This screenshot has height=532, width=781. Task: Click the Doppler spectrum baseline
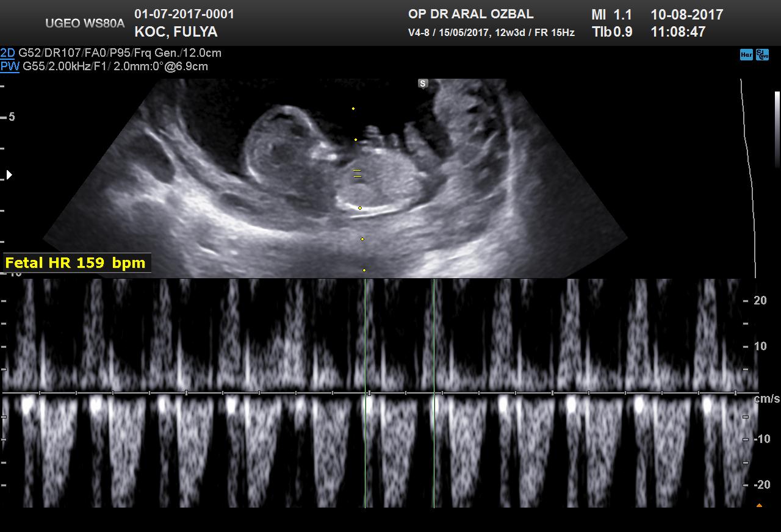pos(244,392)
